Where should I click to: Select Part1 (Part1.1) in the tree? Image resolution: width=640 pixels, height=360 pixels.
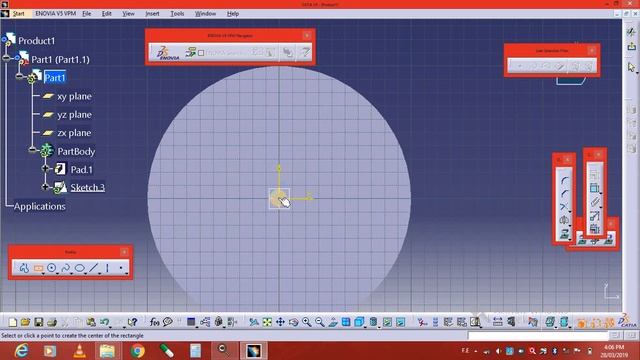(x=60, y=60)
